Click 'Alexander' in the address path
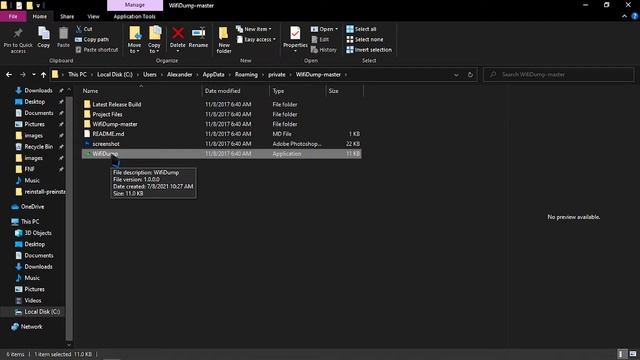This screenshot has height=360, width=640. (179, 75)
